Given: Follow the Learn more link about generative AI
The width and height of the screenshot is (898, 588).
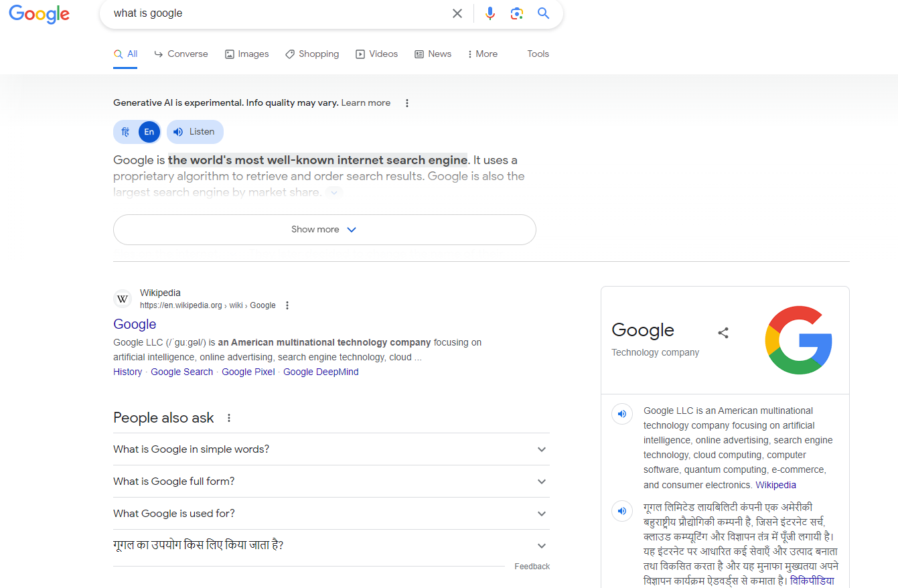Looking at the screenshot, I should point(366,102).
